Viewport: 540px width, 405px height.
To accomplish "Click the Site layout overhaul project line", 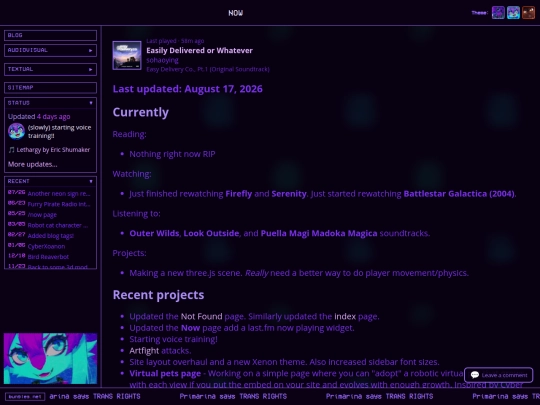I will click(284, 362).
